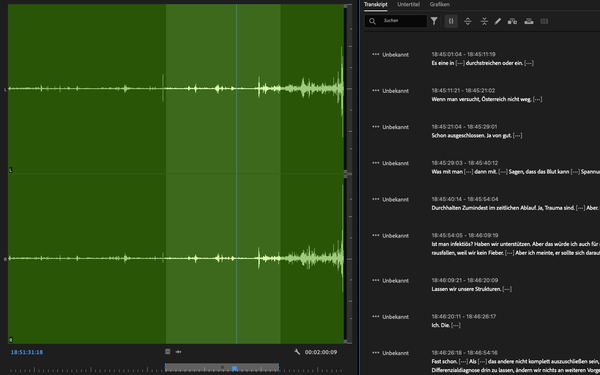Image resolution: width=600 pixels, height=375 pixels.
Task: Click timestamp 18:46:09:21 - 18:46:20:09
Action: pyautogui.click(x=465, y=280)
